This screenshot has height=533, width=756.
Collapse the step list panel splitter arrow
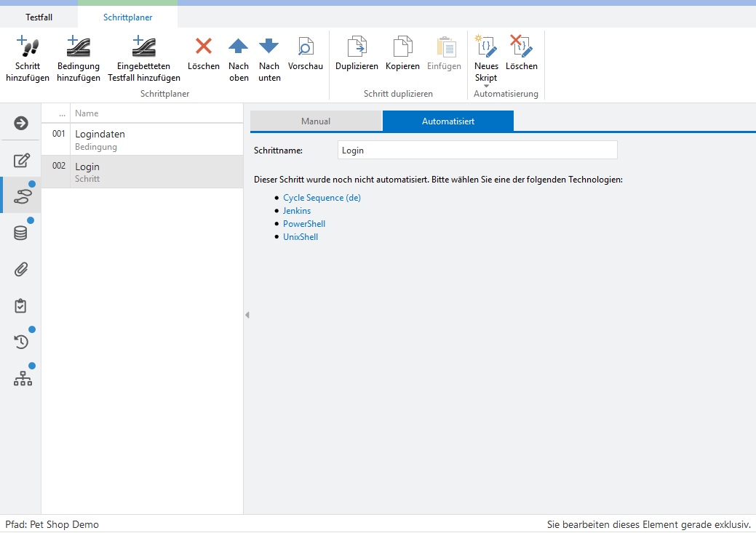[247, 315]
